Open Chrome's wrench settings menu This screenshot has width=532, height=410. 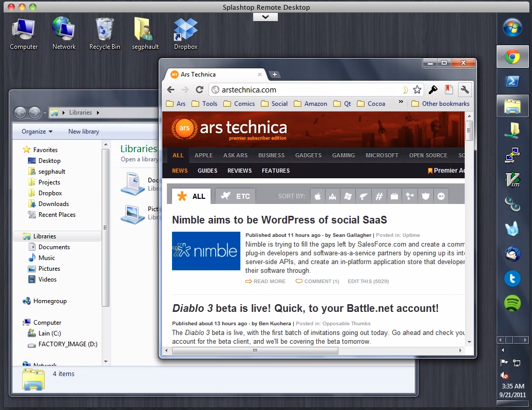[x=465, y=89]
